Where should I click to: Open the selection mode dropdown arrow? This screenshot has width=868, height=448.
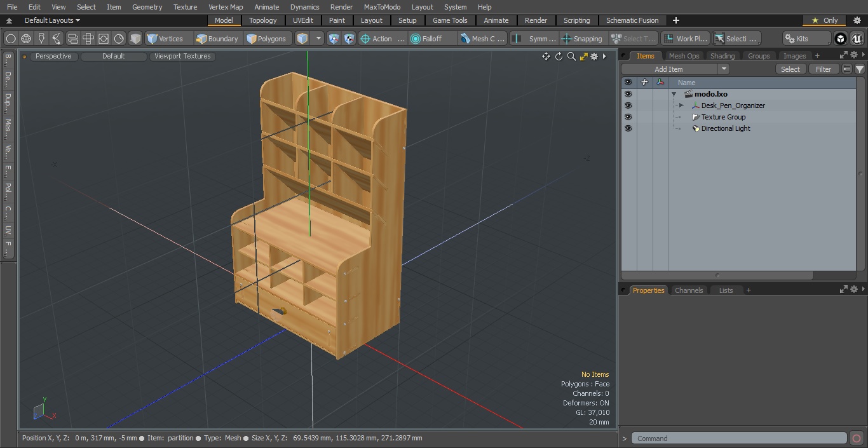318,39
